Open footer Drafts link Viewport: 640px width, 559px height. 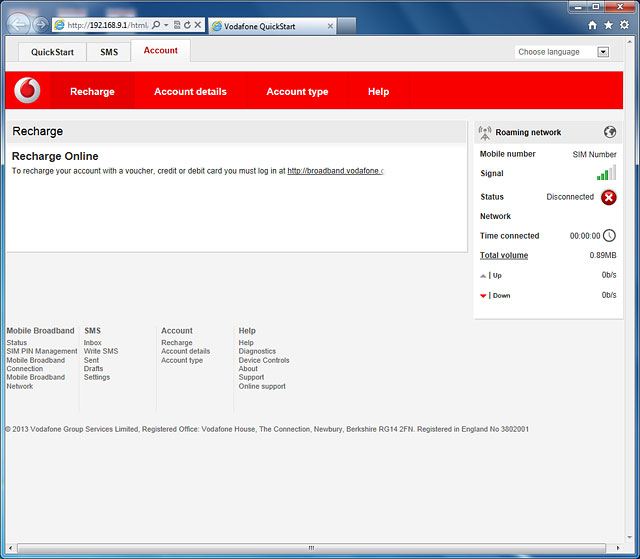tap(93, 369)
